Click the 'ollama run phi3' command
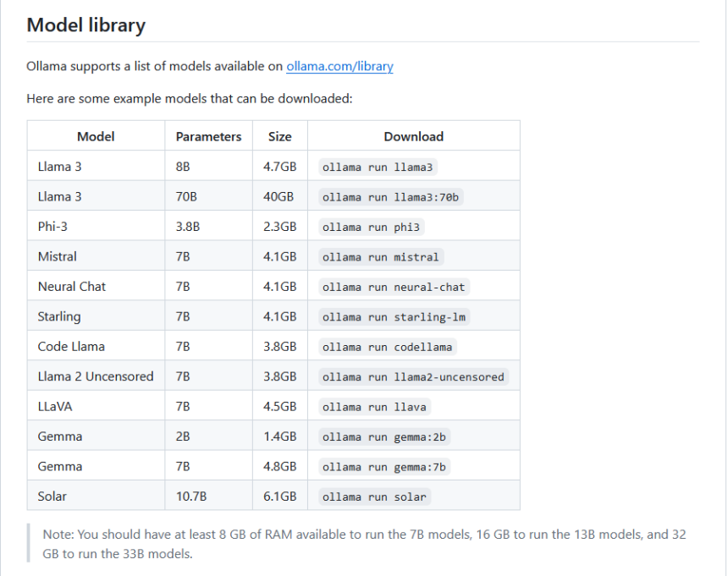This screenshot has height=576, width=728. pyautogui.click(x=371, y=227)
